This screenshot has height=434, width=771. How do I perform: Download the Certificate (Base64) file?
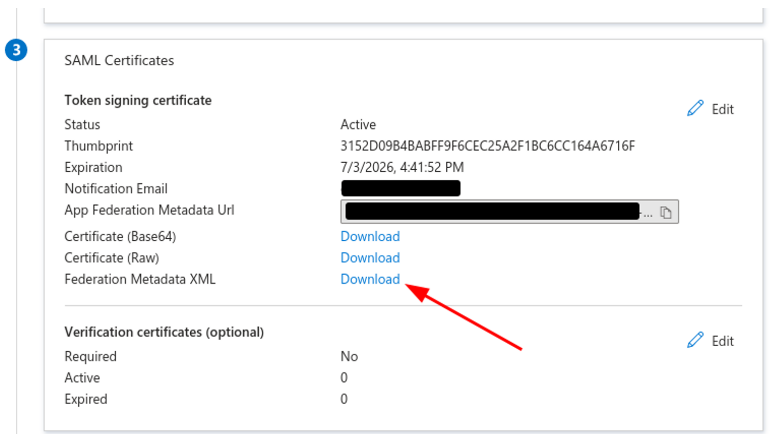tap(370, 237)
